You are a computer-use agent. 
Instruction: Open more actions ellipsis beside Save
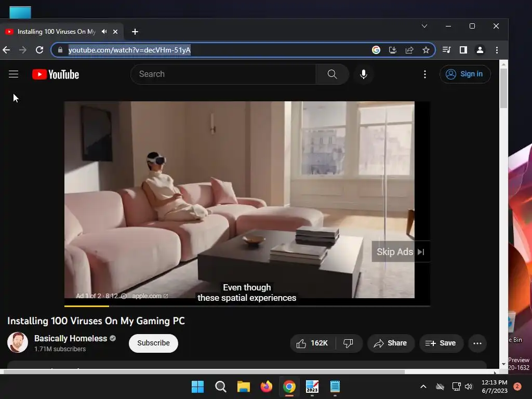coord(477,343)
